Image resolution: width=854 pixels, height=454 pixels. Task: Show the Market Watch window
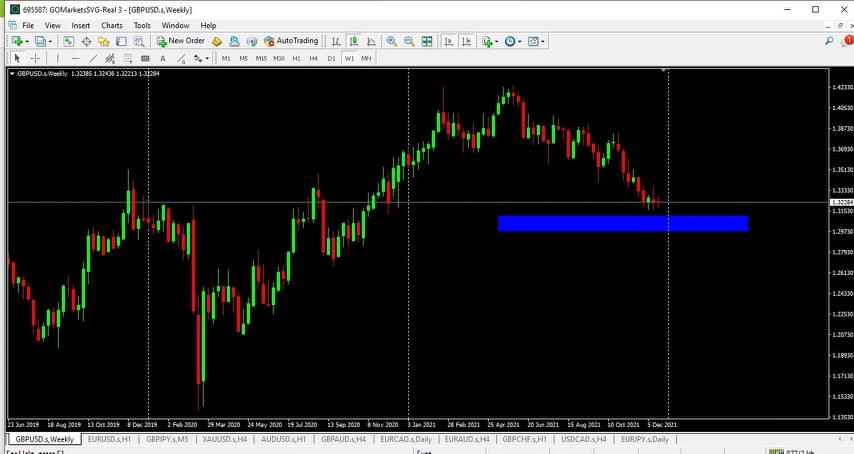pos(68,41)
